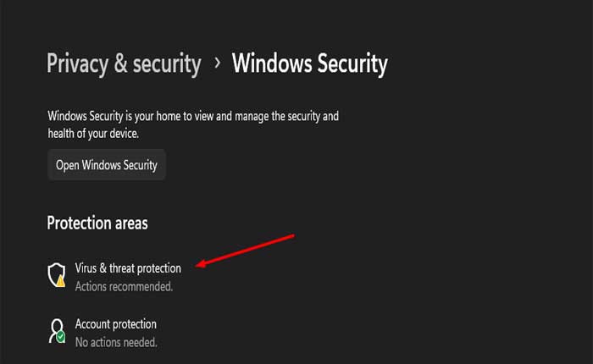The image size is (593, 364).
Task: Click the "Windows Security is your home" description line
Action: click(x=193, y=116)
